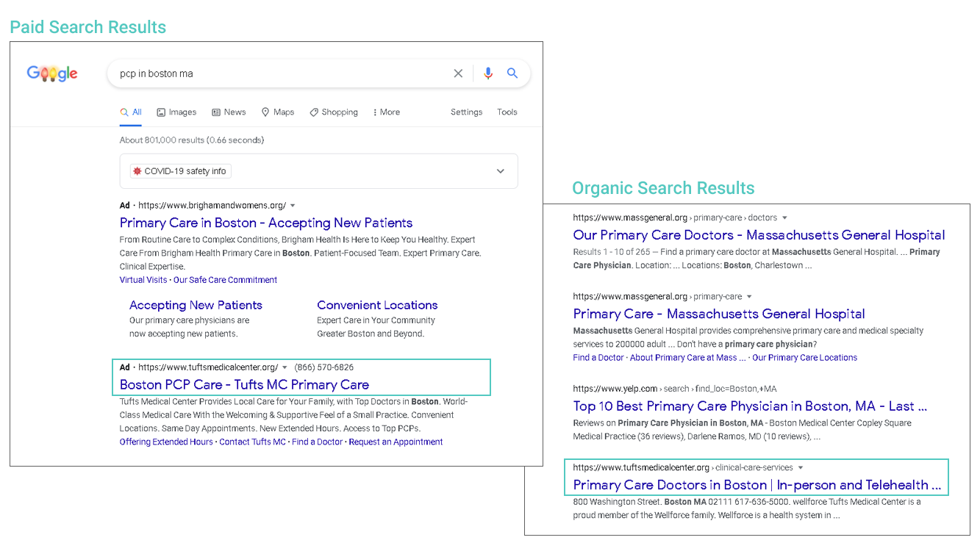Open Find a Doctor link in Tufts ad
The width and height of the screenshot is (980, 554).
(317, 442)
